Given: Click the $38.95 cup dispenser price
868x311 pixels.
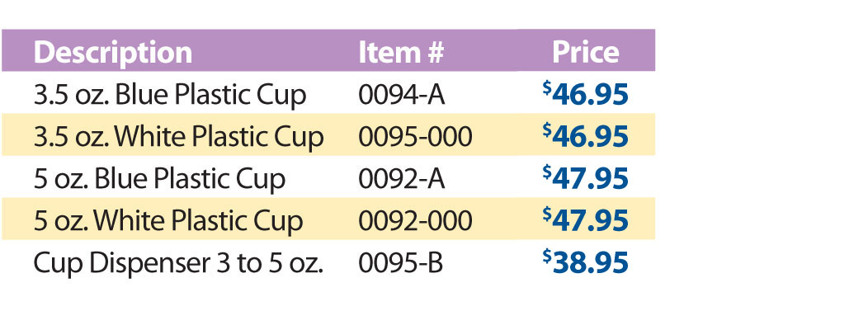Looking at the screenshot, I should coord(586,262).
